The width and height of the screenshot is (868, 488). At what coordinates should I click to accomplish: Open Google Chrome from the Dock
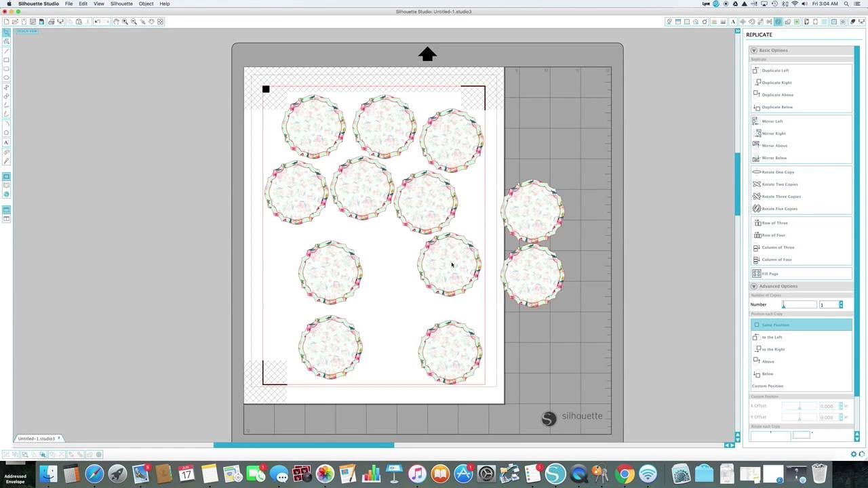pos(625,474)
